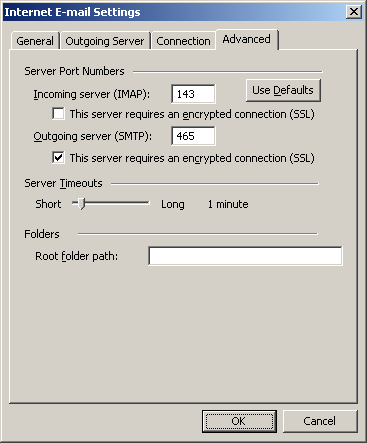Switch to the General tab
This screenshot has width=367, height=443.
35,41
